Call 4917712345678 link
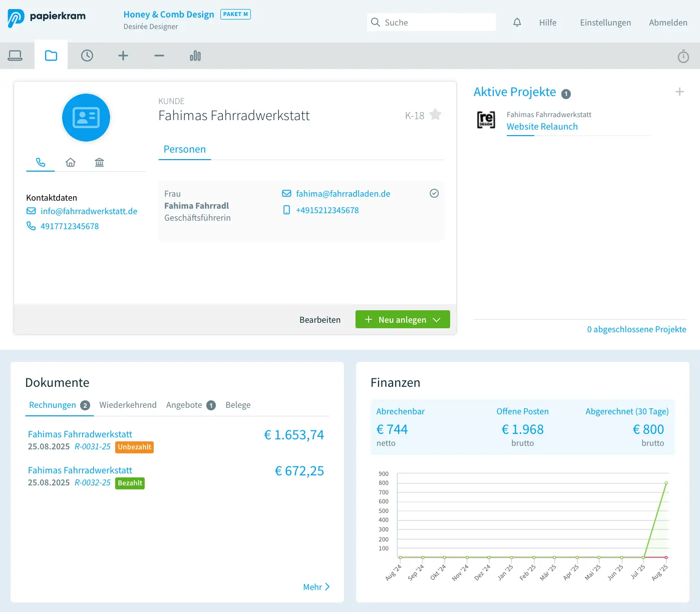Image resolution: width=700 pixels, height=612 pixels. tap(70, 226)
